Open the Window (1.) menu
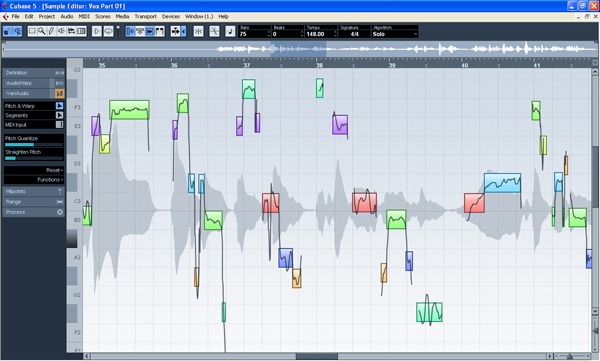 (x=199, y=16)
